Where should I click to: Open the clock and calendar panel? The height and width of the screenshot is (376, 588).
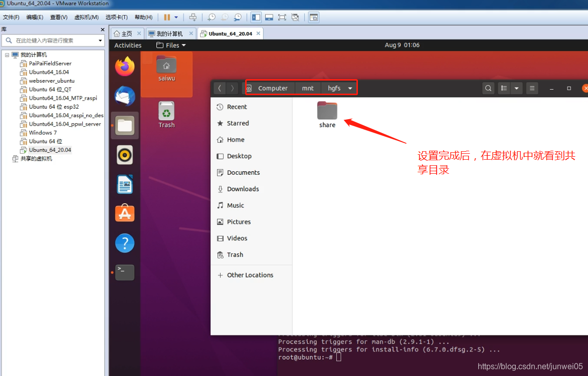[402, 45]
